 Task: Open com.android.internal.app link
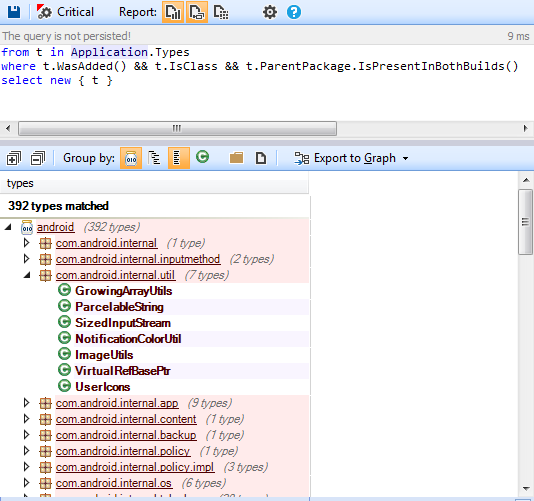pyautogui.click(x=117, y=403)
